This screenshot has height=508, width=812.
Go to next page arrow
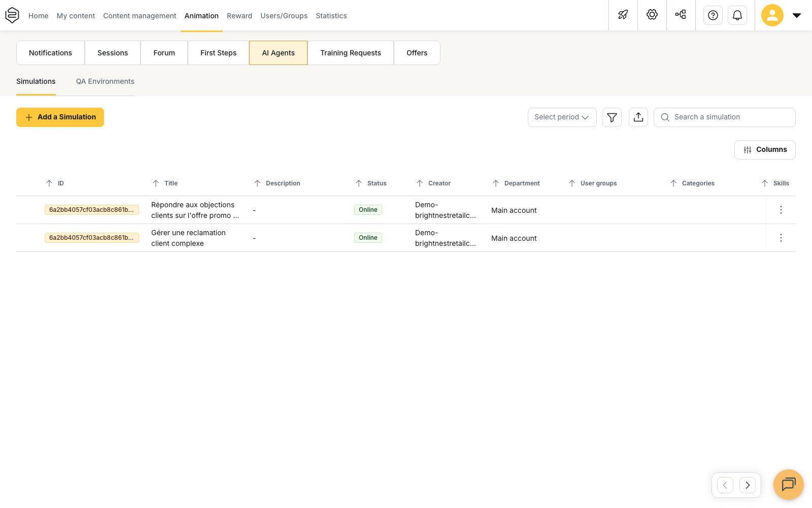[x=748, y=485]
